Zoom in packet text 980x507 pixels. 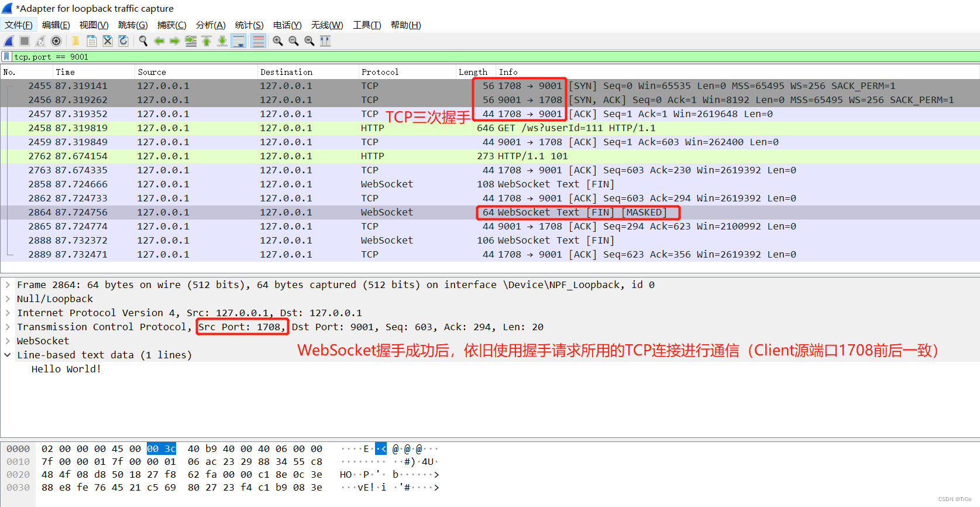pyautogui.click(x=277, y=41)
